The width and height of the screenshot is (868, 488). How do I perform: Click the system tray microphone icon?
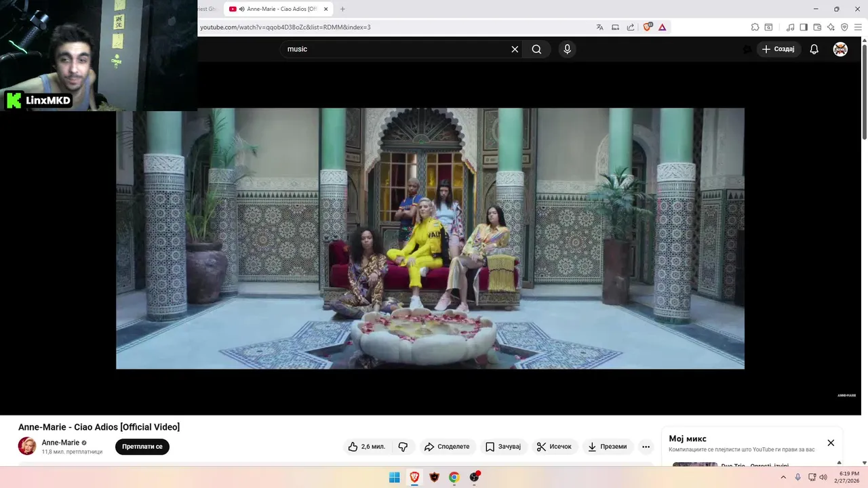click(797, 477)
